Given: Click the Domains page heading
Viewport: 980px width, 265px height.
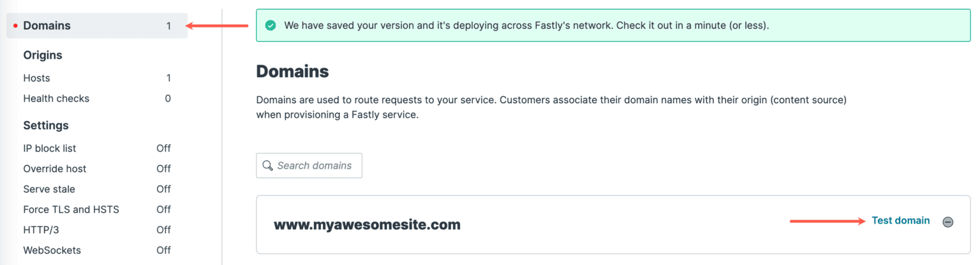Looking at the screenshot, I should pos(292,71).
